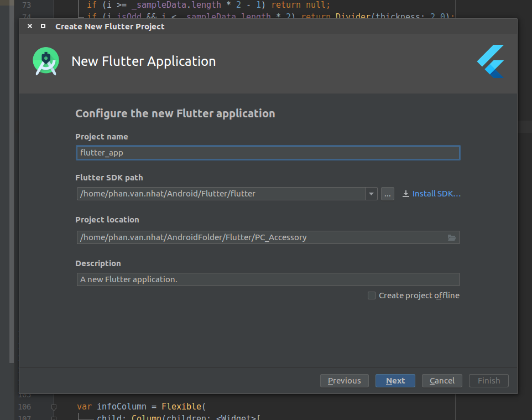532x420 pixels.
Task: Open the Install SDK link
Action: pyautogui.click(x=432, y=194)
